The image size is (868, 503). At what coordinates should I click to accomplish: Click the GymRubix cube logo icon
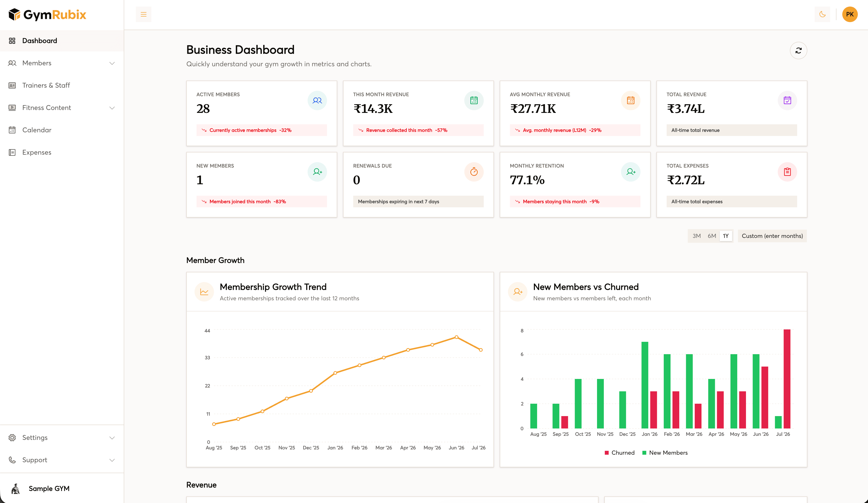(14, 15)
